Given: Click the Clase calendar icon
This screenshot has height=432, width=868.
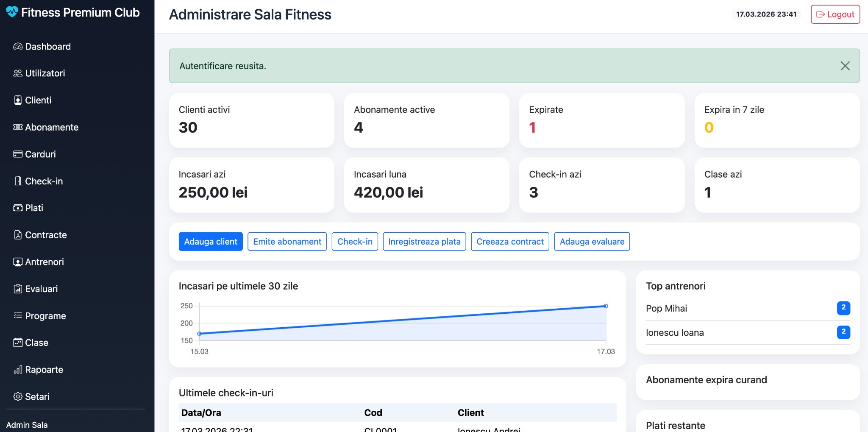Looking at the screenshot, I should (x=18, y=343).
